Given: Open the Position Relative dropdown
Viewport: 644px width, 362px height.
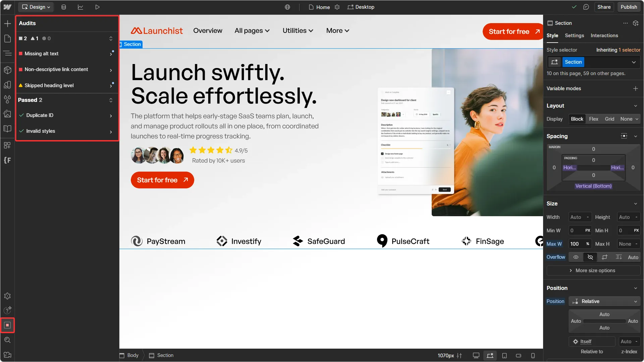Looking at the screenshot, I should 604,301.
